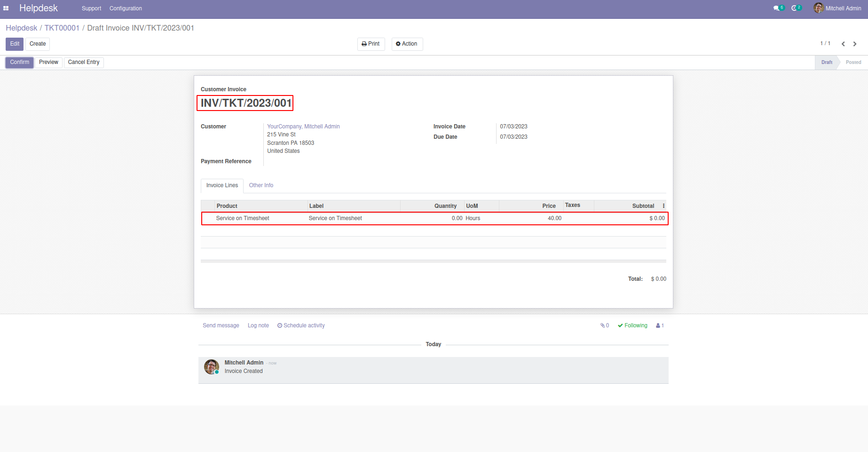The image size is (868, 452).
Task: Click the Helpdesk app title
Action: coord(39,8)
